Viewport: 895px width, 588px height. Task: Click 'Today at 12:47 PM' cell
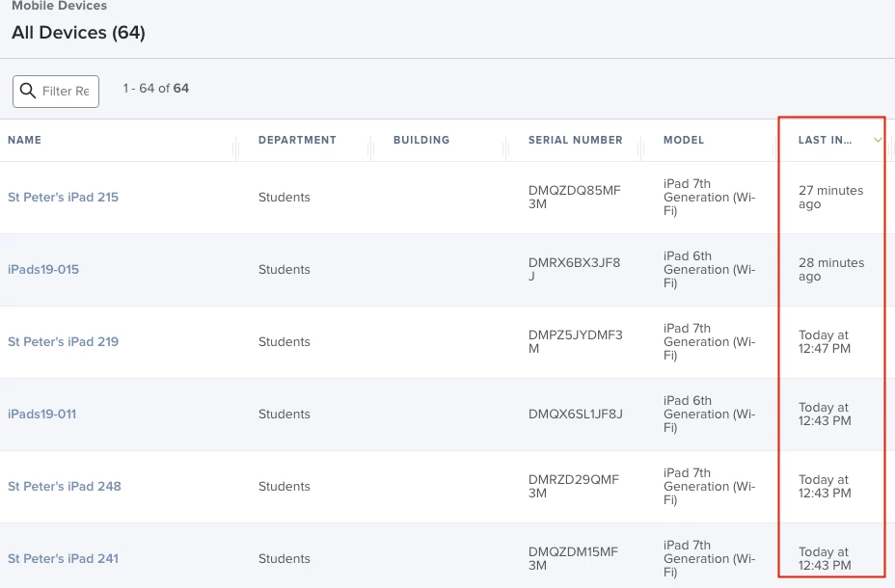pos(825,342)
